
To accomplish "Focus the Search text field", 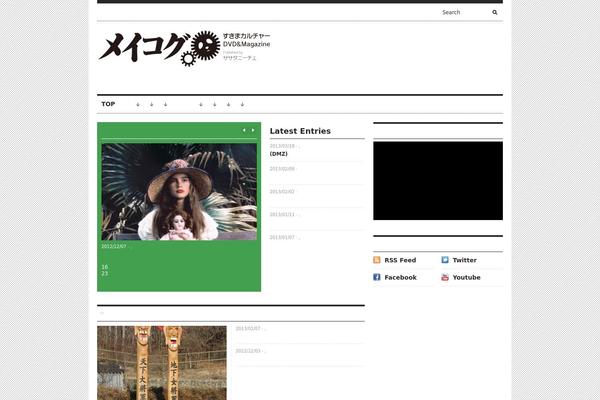I will (x=465, y=12).
